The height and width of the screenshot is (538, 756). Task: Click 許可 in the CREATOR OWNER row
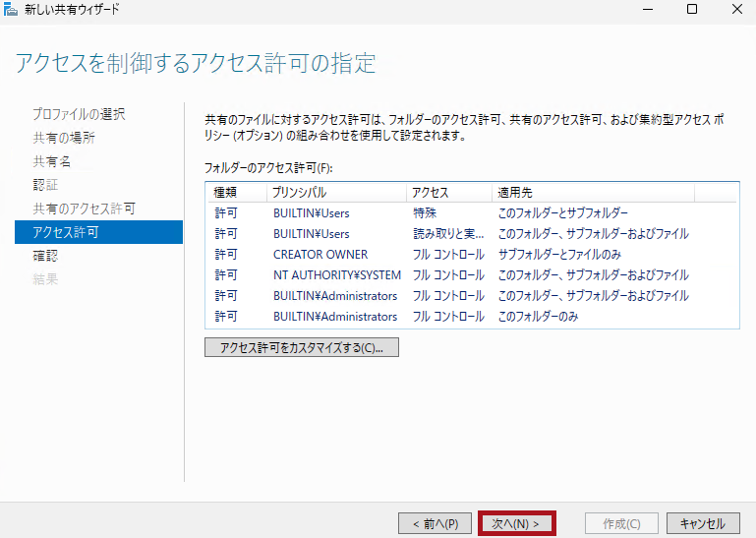(x=226, y=255)
